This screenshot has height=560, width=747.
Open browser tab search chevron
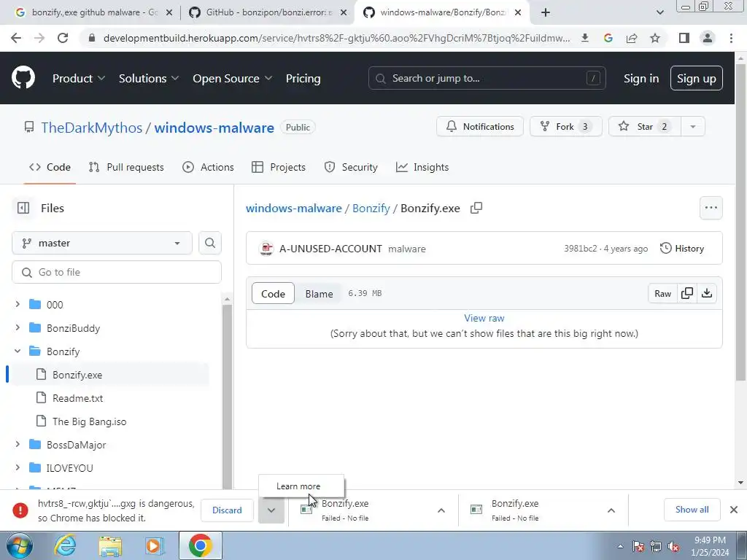pyautogui.click(x=659, y=12)
